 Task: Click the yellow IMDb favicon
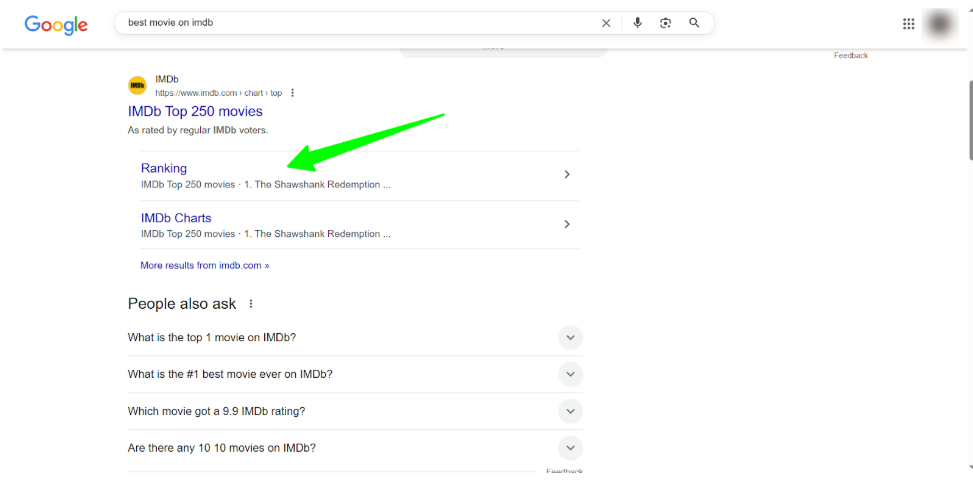pyautogui.click(x=137, y=86)
